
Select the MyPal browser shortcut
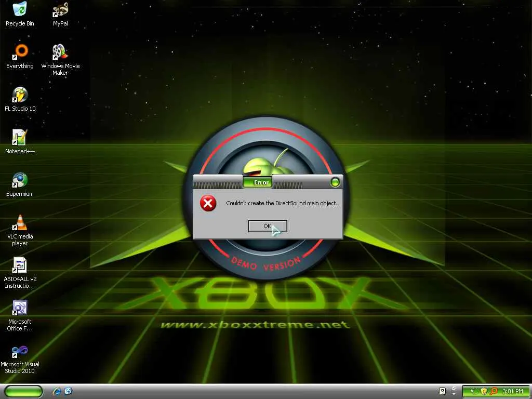(x=60, y=14)
